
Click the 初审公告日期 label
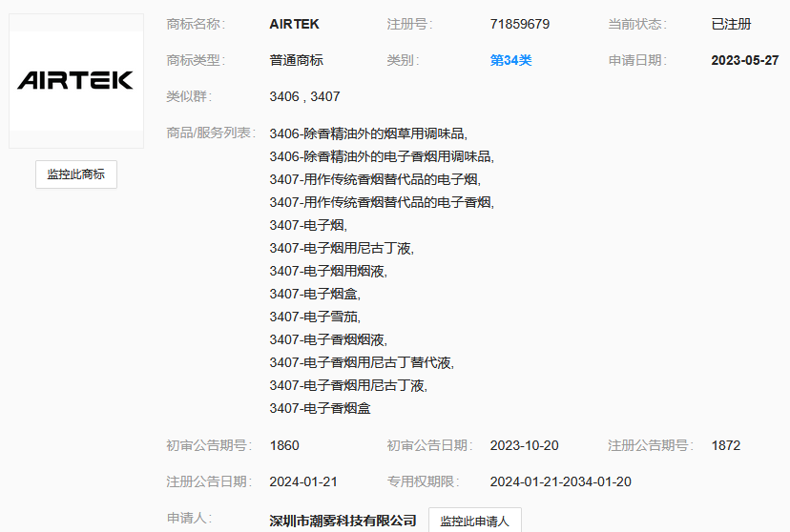[x=429, y=445]
